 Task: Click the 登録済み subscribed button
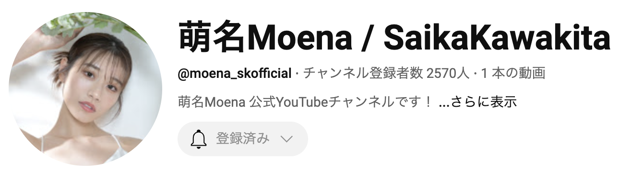coord(243,139)
